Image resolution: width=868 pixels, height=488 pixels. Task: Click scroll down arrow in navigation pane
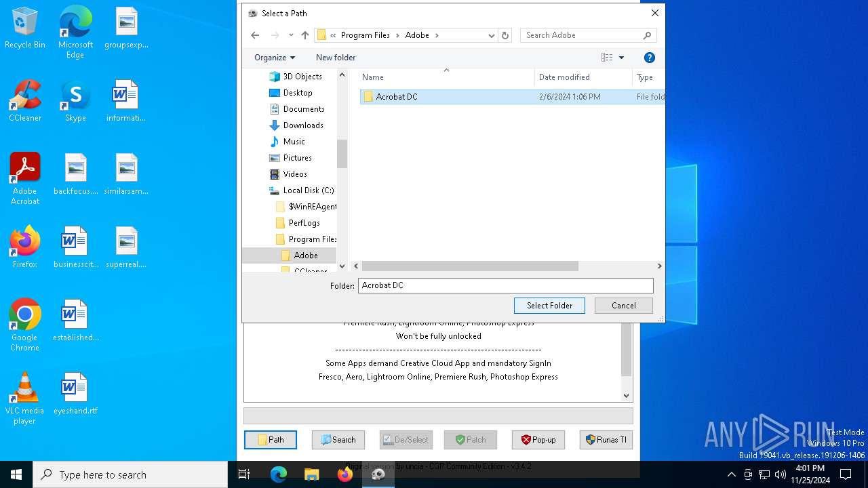[x=342, y=266]
